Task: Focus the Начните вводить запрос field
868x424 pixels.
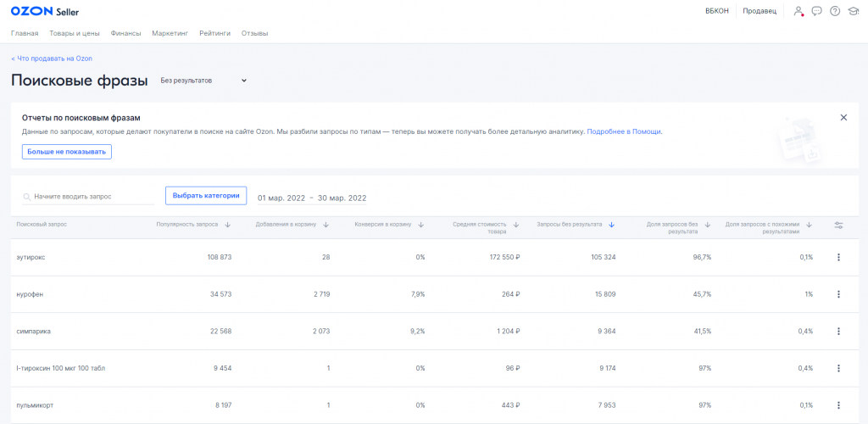Action: coord(88,197)
